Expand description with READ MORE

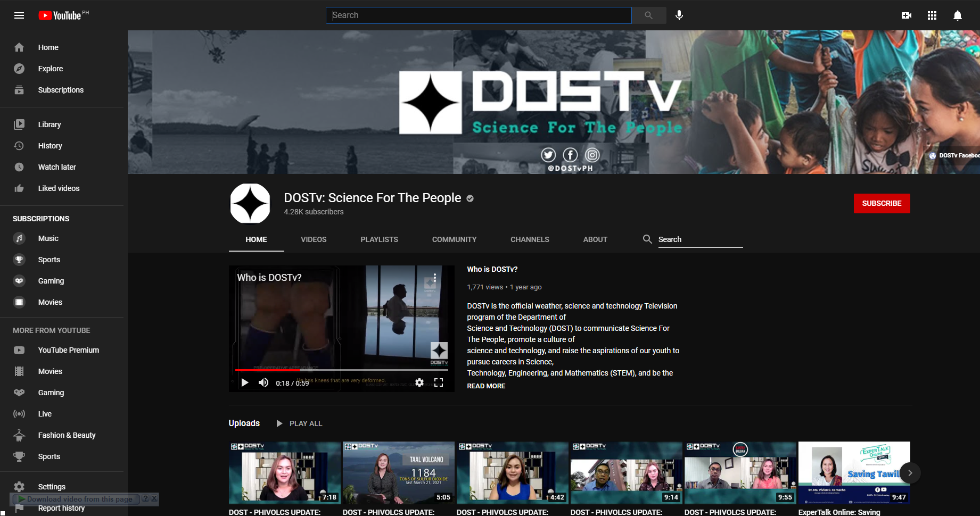(x=486, y=386)
